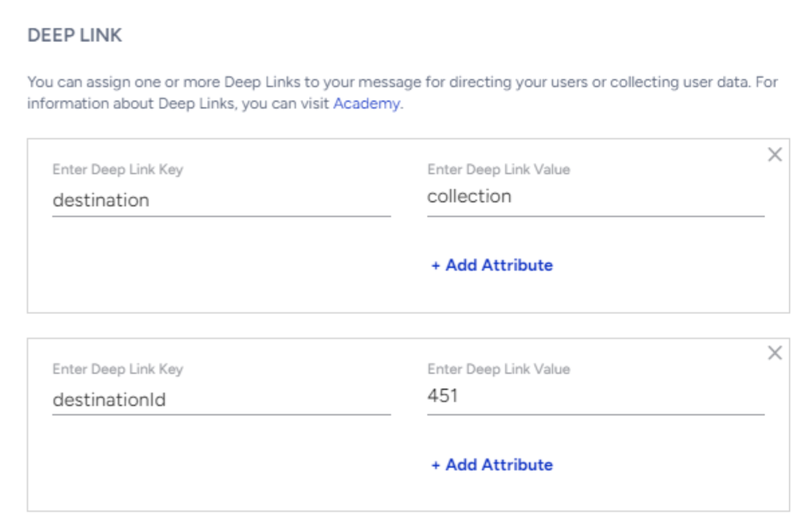Click 'Enter Deep Link Key' label above destination
The width and height of the screenshot is (812, 532).
pos(117,170)
